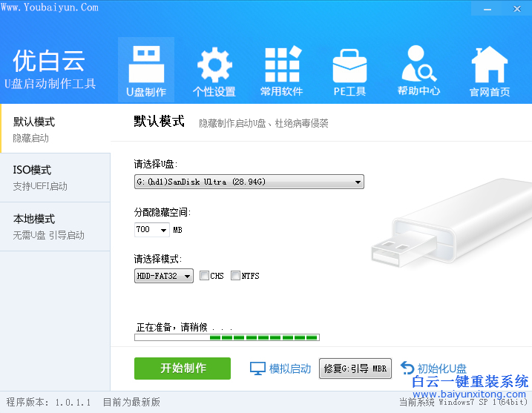Open PE工具 briefcase icon
Screen dimensions: 532x413
pyautogui.click(x=349, y=66)
